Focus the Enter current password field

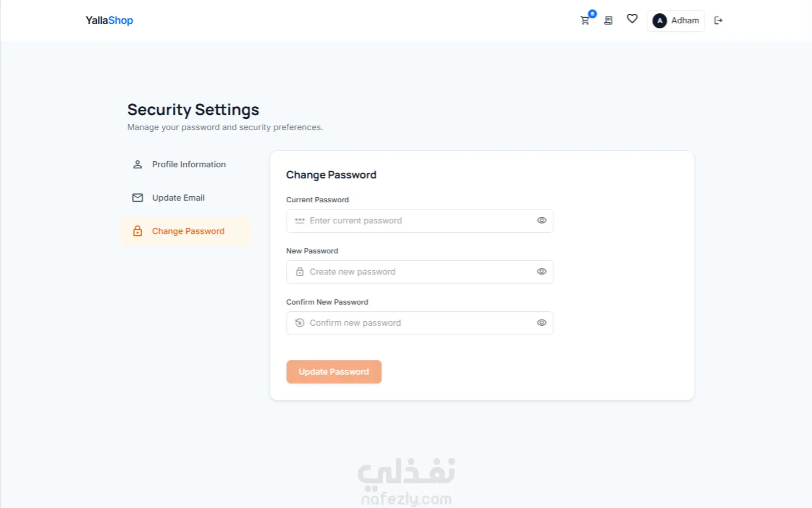420,221
